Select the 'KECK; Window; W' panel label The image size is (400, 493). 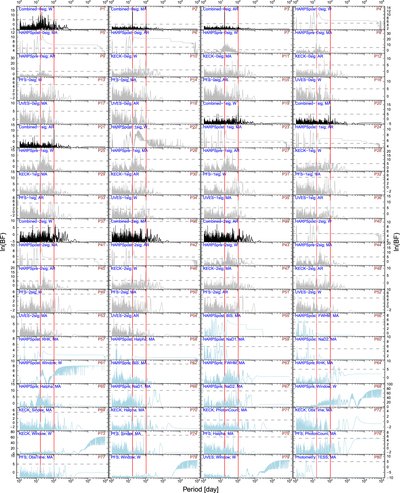click(35, 434)
